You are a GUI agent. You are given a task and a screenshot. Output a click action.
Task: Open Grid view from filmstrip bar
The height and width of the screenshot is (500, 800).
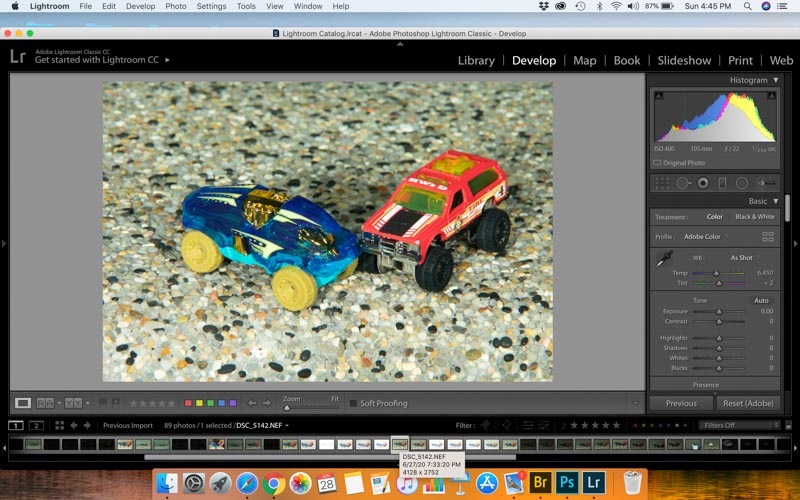59,425
